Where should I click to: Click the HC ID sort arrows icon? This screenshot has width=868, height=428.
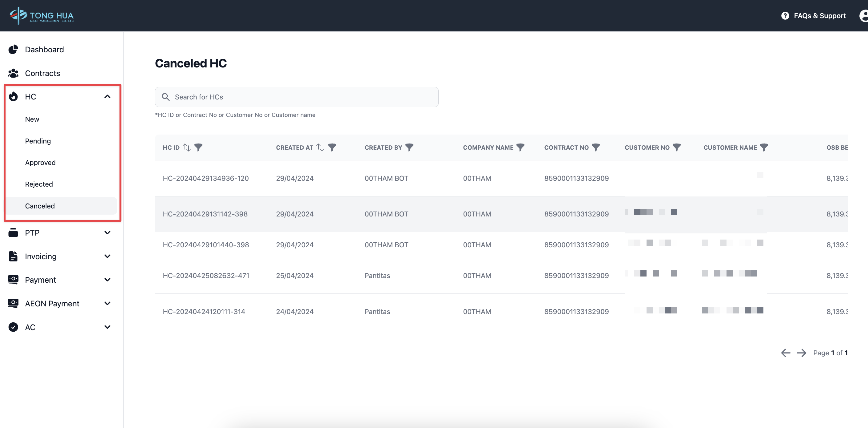tap(187, 147)
